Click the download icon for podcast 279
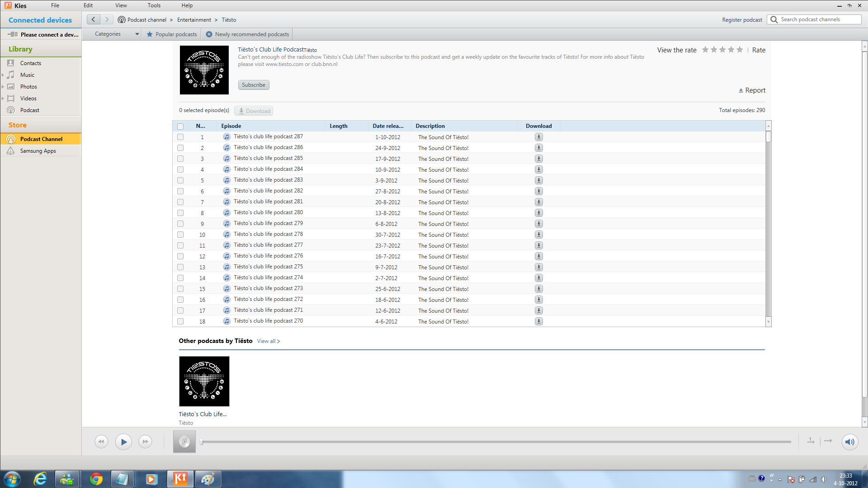The width and height of the screenshot is (868, 488). pos(538,224)
